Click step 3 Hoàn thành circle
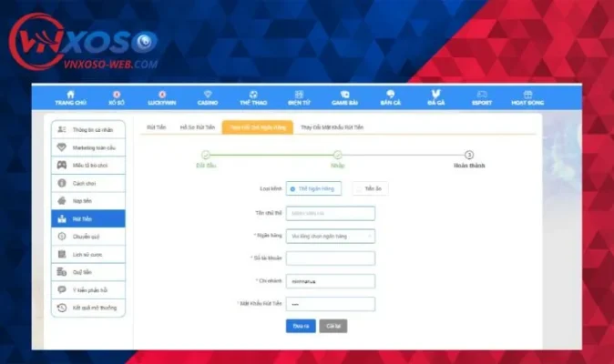This screenshot has height=364, width=614. coord(469,155)
